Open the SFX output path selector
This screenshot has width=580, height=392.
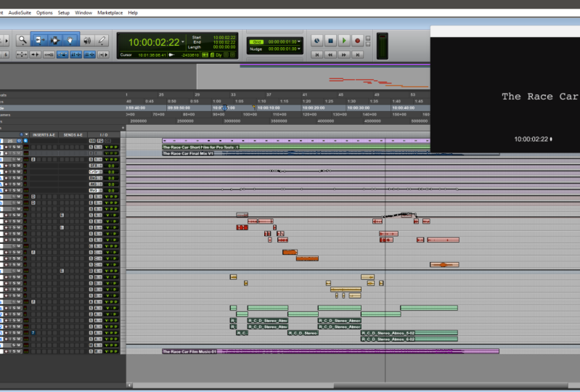tap(95, 166)
